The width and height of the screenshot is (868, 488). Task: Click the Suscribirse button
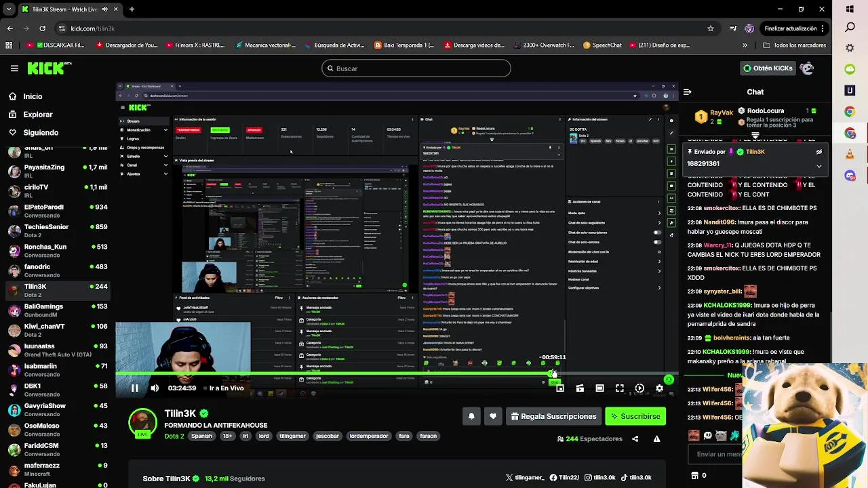pos(635,416)
